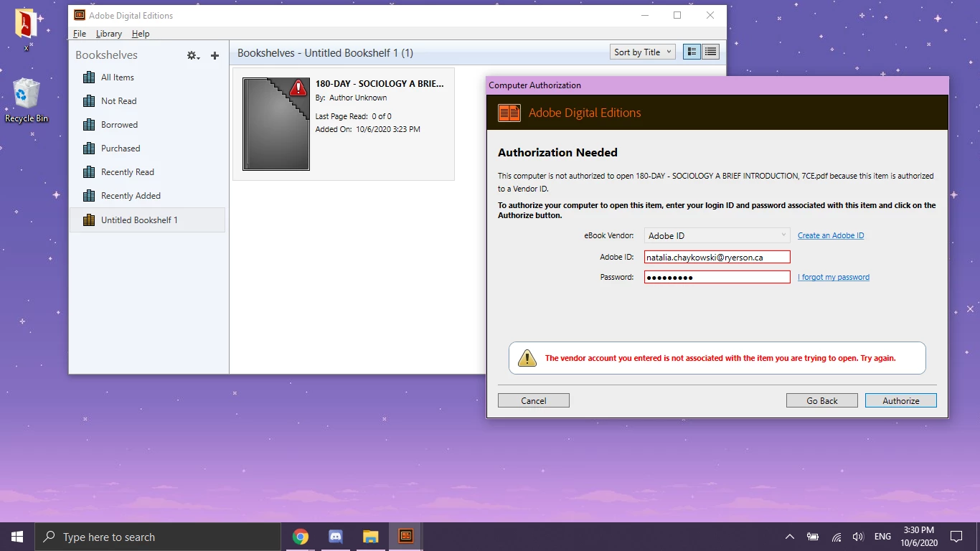Open the Help menu
980x551 pixels.
point(141,34)
